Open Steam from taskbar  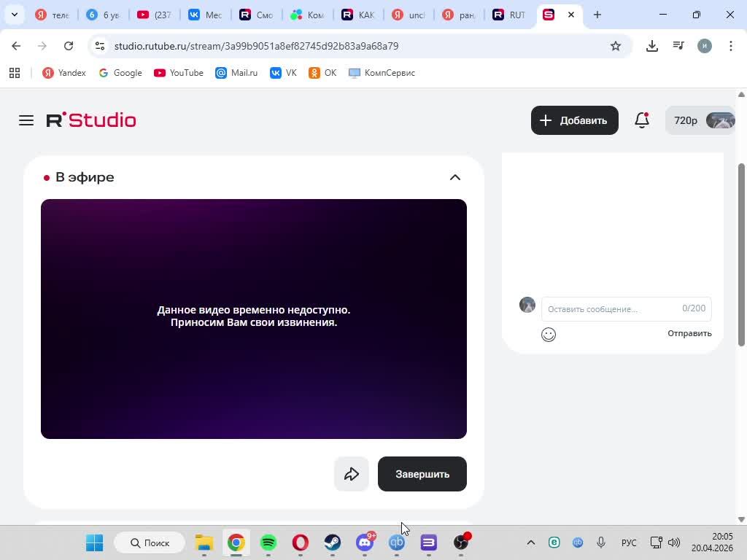(x=333, y=542)
